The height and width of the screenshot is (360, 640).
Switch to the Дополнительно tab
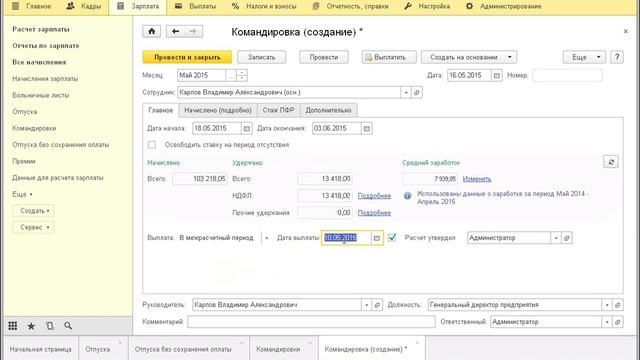point(329,110)
